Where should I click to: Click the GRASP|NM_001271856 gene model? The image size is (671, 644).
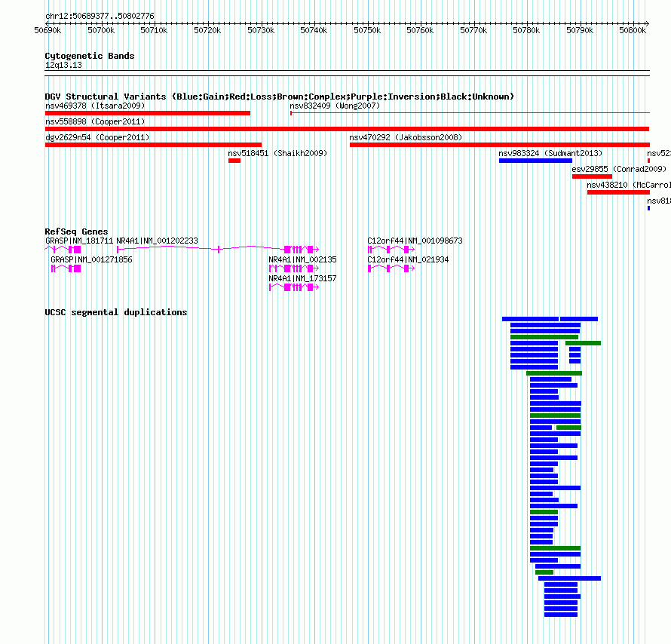66,268
